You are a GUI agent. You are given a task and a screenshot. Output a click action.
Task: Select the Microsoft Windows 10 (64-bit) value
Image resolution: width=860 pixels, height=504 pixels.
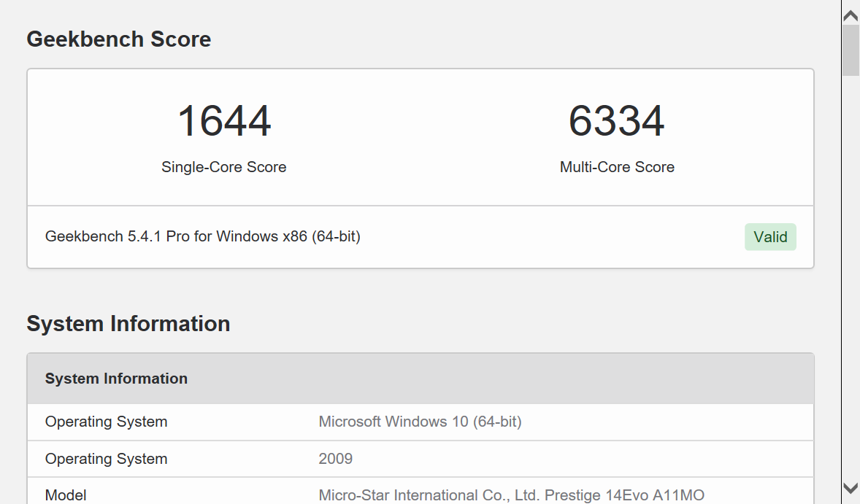[420, 422]
